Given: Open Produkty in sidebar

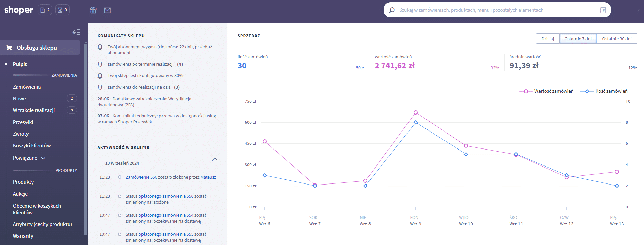Looking at the screenshot, I should [23, 182].
